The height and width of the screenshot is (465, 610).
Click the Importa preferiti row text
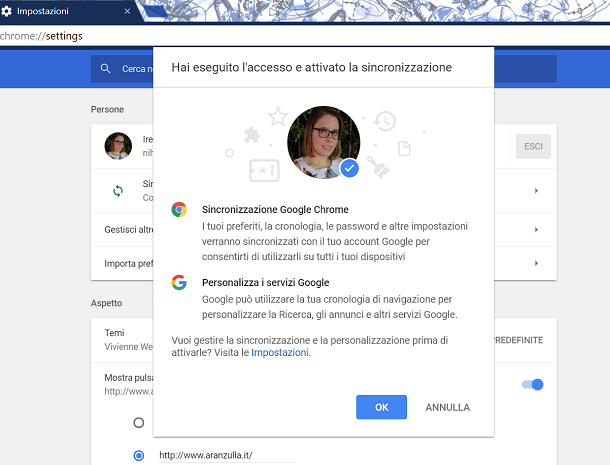coord(129,263)
